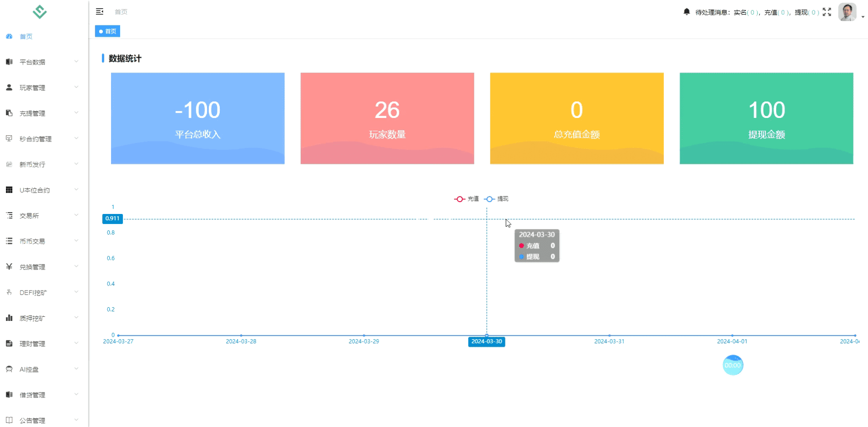Click the 首页 breadcrumb link
The width and height of the screenshot is (868, 427).
tap(121, 12)
